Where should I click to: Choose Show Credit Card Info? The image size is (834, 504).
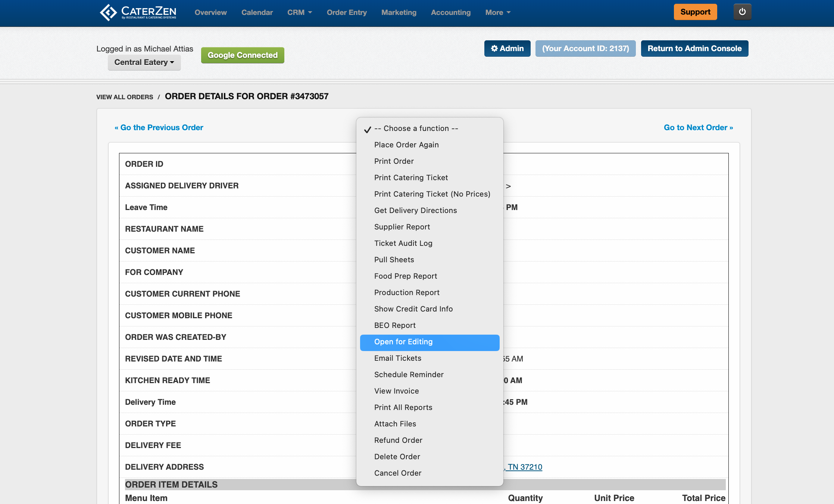tap(430, 309)
